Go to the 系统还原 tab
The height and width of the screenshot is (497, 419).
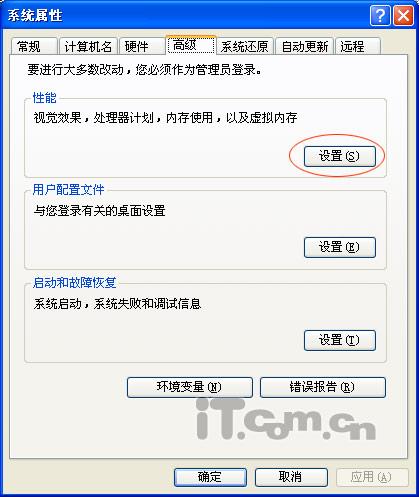click(245, 46)
